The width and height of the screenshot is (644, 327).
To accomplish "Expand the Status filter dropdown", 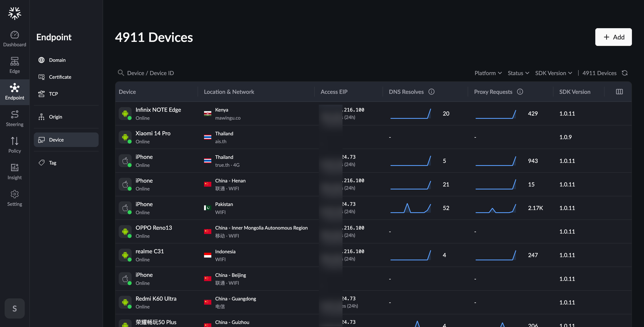I will coord(518,73).
